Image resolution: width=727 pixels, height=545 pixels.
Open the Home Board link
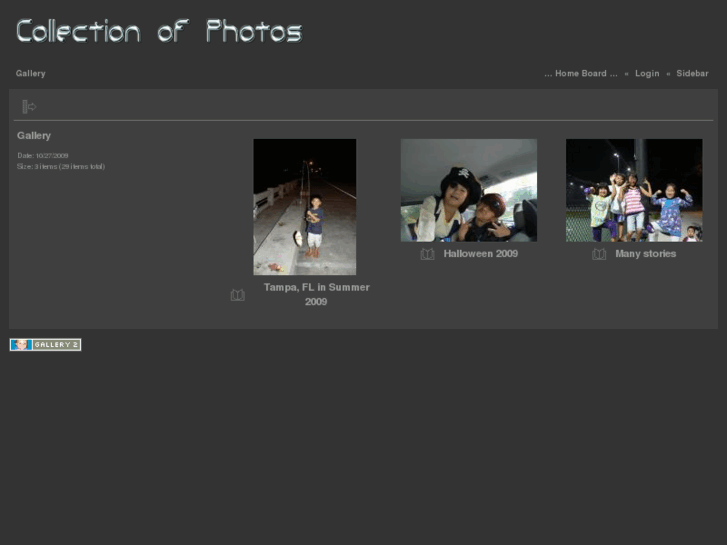pyautogui.click(x=580, y=74)
